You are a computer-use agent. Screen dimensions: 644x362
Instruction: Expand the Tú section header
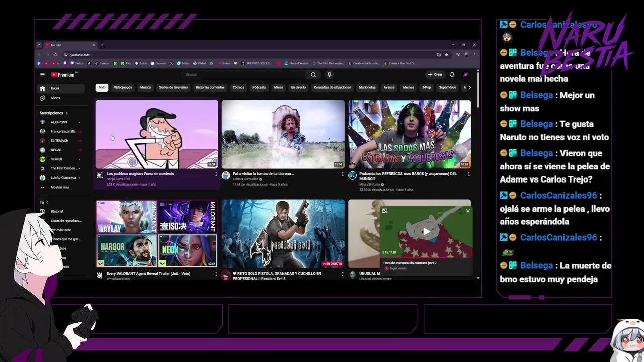click(44, 202)
